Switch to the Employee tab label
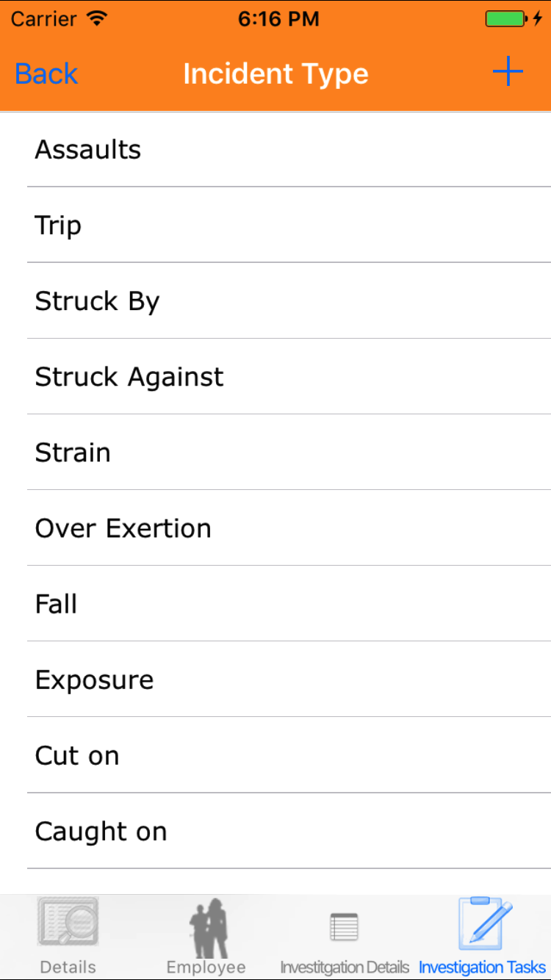Viewport: 551px width, 980px height. (206, 967)
